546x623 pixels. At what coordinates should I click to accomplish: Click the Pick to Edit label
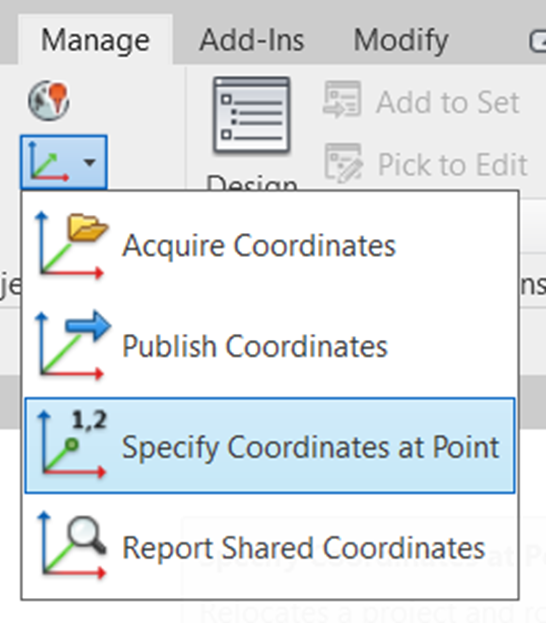click(453, 164)
